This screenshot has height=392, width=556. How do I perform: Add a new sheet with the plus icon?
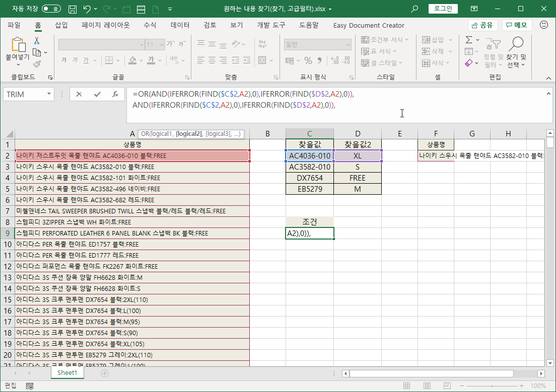[105, 373]
